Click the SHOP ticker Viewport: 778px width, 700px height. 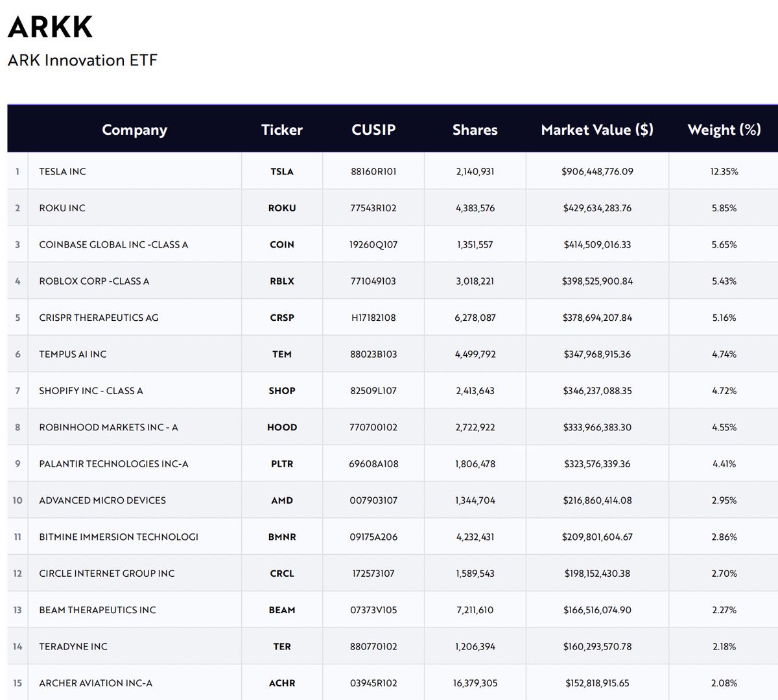click(x=282, y=391)
